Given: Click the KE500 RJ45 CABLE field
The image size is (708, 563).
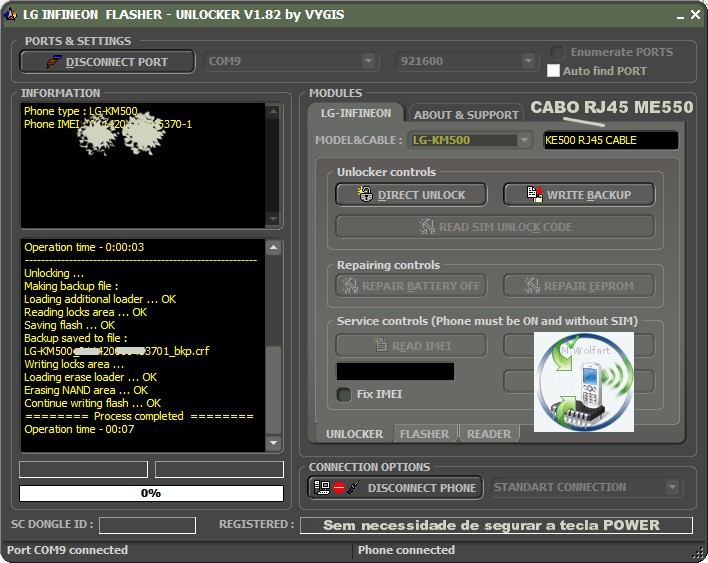Looking at the screenshot, I should (611, 140).
